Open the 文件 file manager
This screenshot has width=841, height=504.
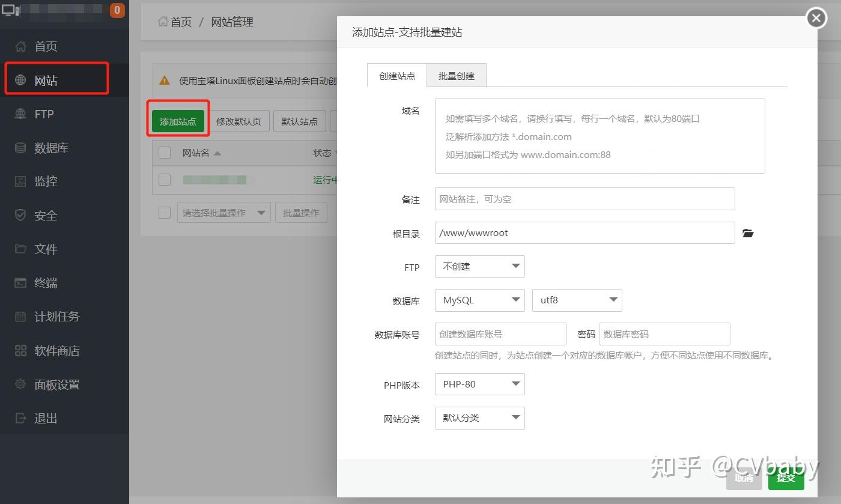coord(44,249)
